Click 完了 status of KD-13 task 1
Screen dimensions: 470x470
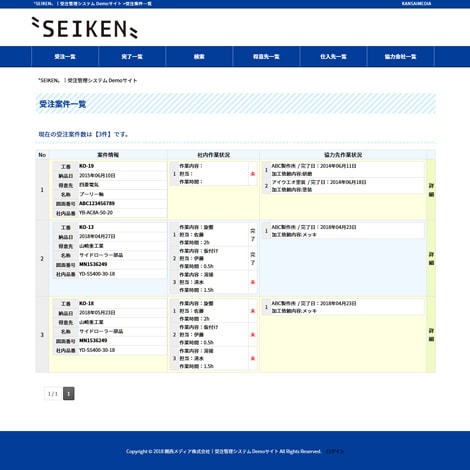(253, 235)
